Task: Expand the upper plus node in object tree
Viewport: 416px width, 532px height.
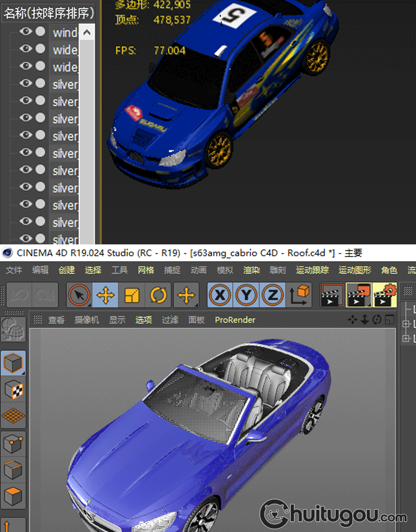Action: pos(406,324)
